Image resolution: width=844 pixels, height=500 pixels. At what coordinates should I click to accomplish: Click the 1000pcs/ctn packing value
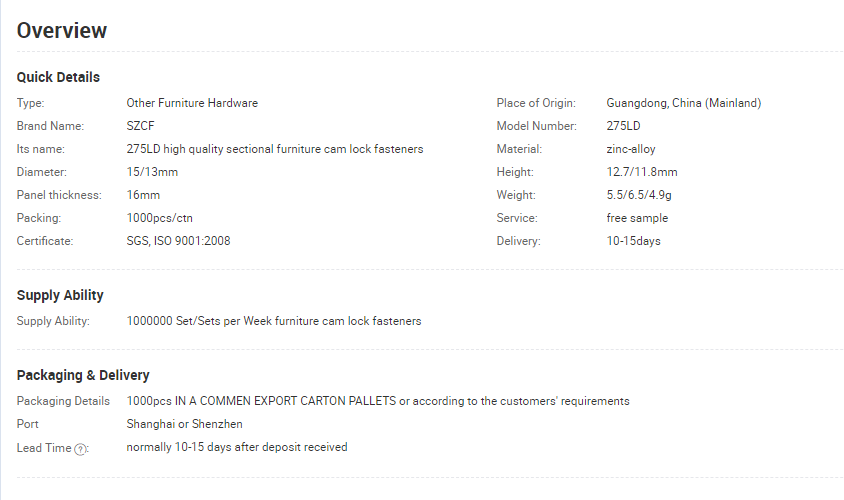coord(159,218)
